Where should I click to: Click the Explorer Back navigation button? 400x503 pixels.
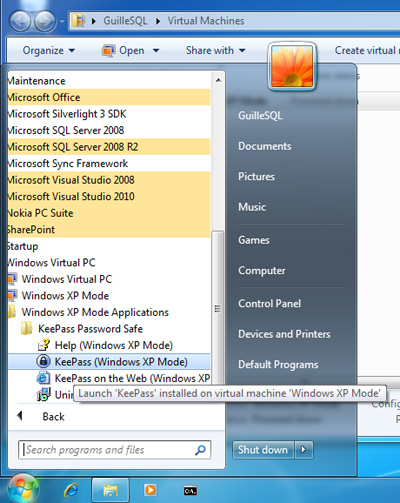point(20,21)
